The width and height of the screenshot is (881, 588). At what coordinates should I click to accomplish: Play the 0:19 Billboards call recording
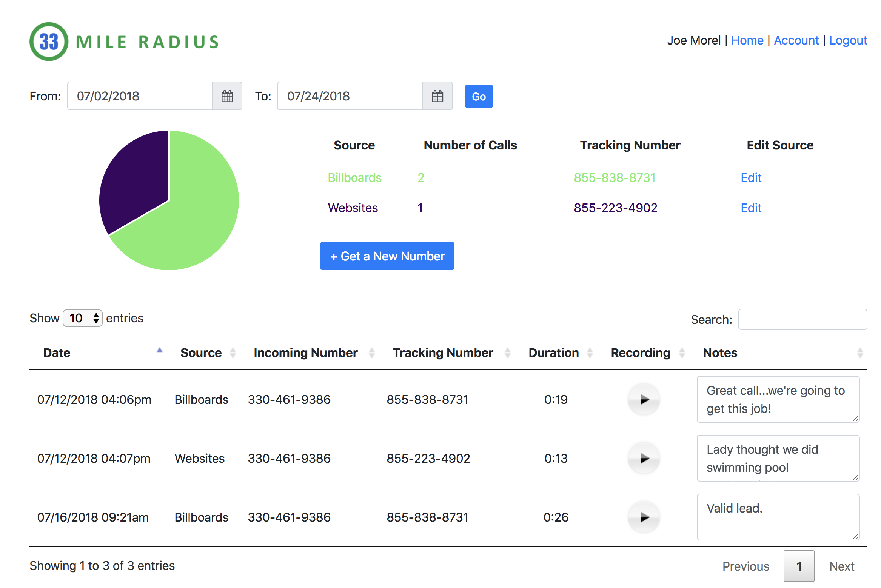click(x=644, y=399)
